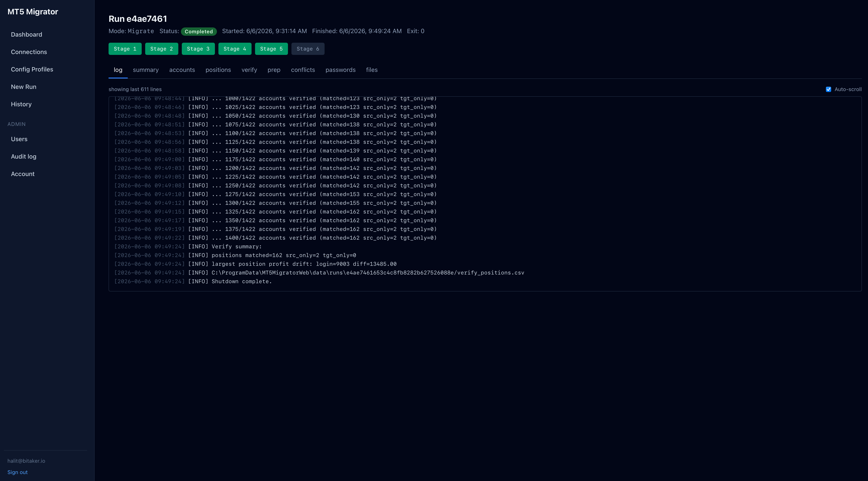
Task: Click 'positions matched=162' summary line
Action: [x=235, y=255]
